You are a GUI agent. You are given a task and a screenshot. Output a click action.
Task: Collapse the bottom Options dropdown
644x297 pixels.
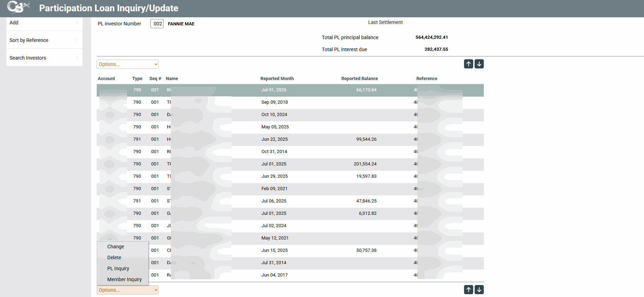pyautogui.click(x=127, y=290)
